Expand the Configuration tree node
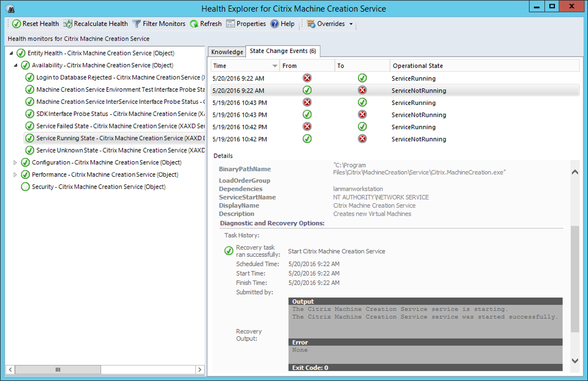The image size is (588, 381). [15, 163]
